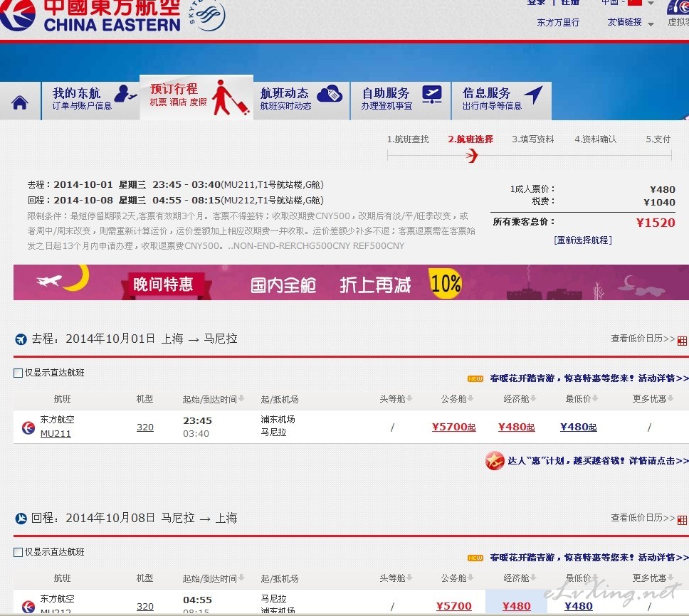689x616 pixels.
Task: Click the departing plane icon beside 去程 heading
Action: coord(21,339)
